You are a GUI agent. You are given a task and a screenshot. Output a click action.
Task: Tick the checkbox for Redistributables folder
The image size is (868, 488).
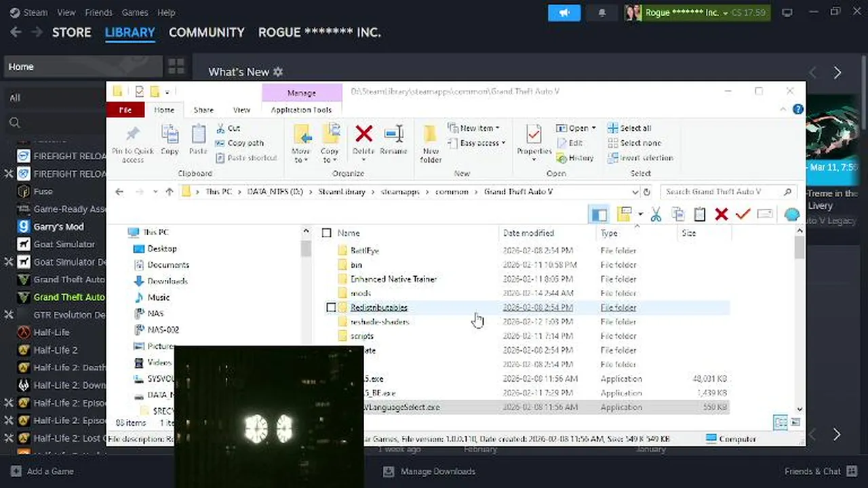click(x=331, y=308)
